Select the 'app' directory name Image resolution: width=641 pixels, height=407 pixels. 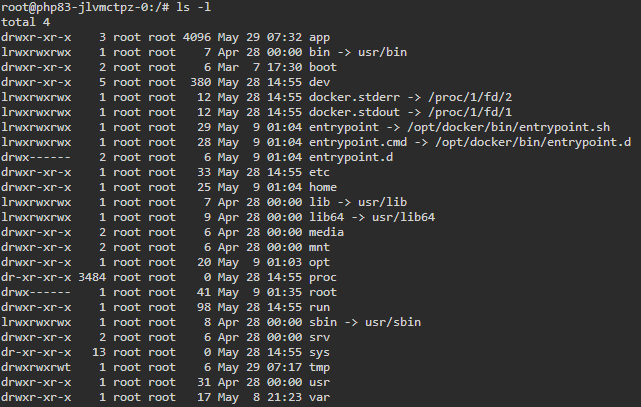pos(319,38)
